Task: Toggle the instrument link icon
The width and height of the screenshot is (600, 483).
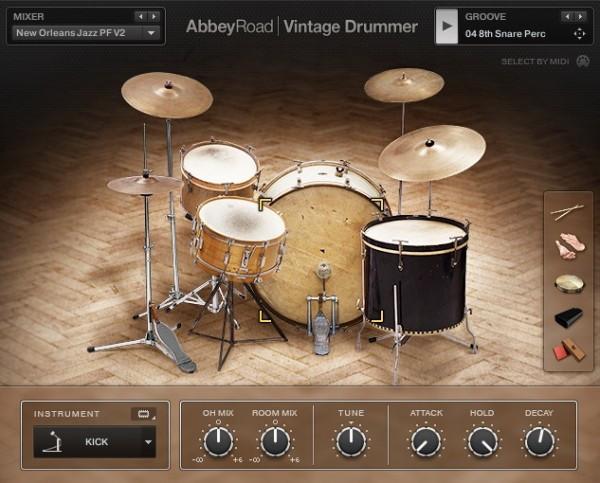Action: pos(143,414)
